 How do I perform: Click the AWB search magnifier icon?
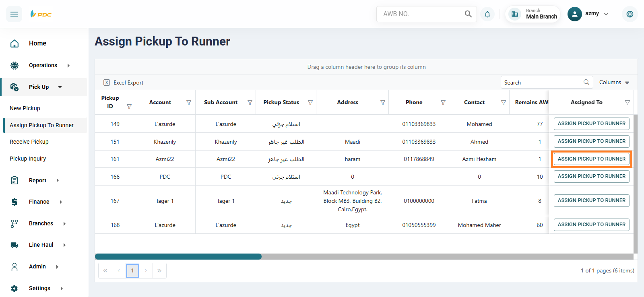pos(468,14)
